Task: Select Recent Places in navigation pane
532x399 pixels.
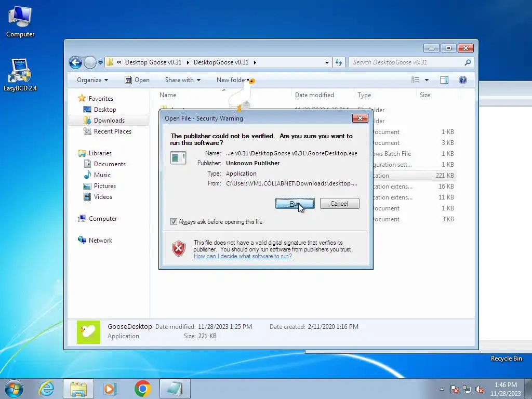Action: click(112, 131)
